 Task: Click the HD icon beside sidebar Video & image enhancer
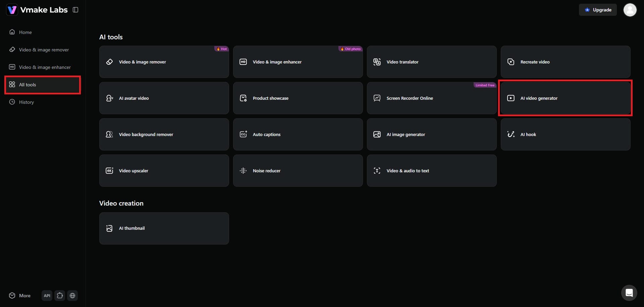tap(12, 67)
